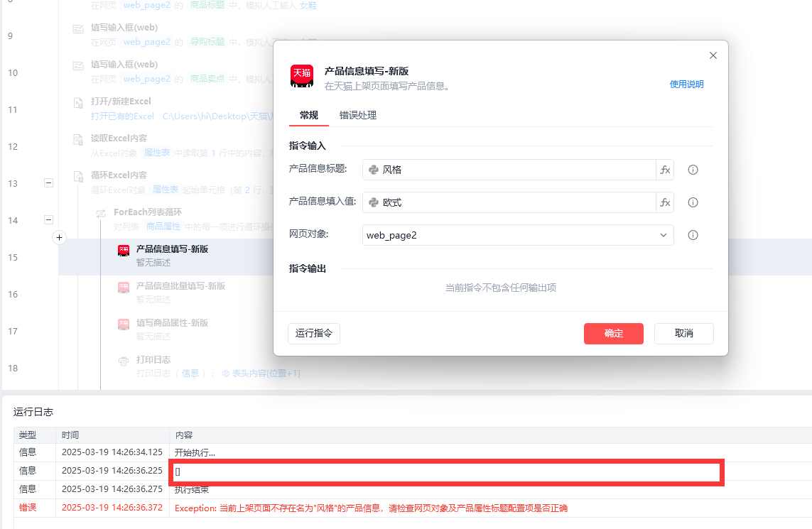Image resolution: width=812 pixels, height=529 pixels.
Task: Click the 商品卖点 element tag at line 10
Action: pyautogui.click(x=207, y=79)
